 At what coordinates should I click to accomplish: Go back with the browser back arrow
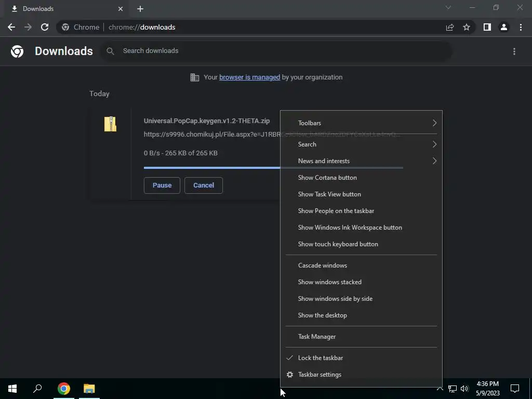pyautogui.click(x=11, y=27)
